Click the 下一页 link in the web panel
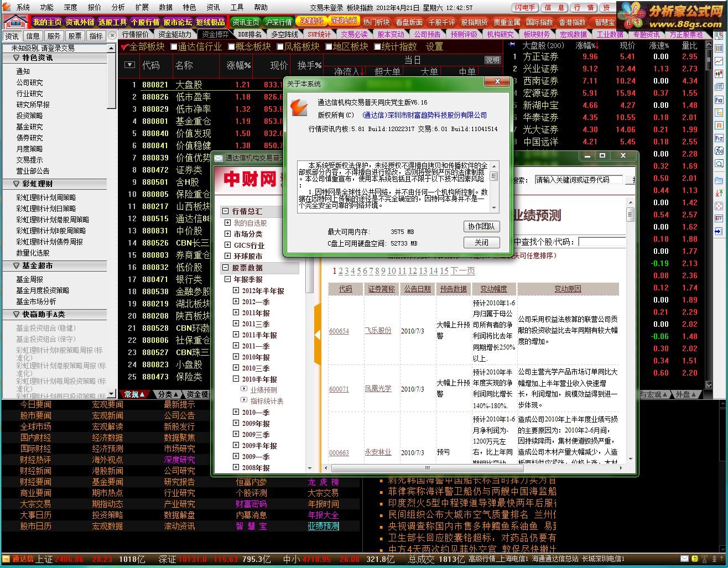 462,270
